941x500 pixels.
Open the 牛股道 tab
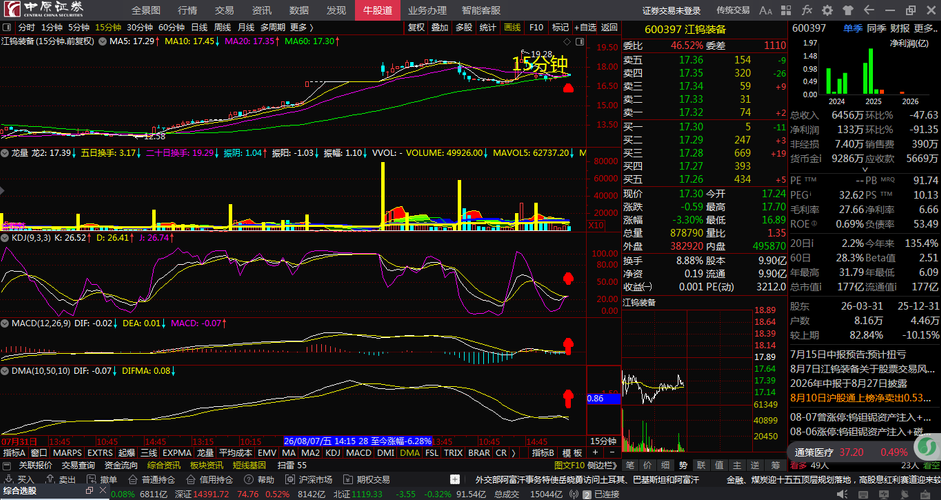(x=377, y=10)
